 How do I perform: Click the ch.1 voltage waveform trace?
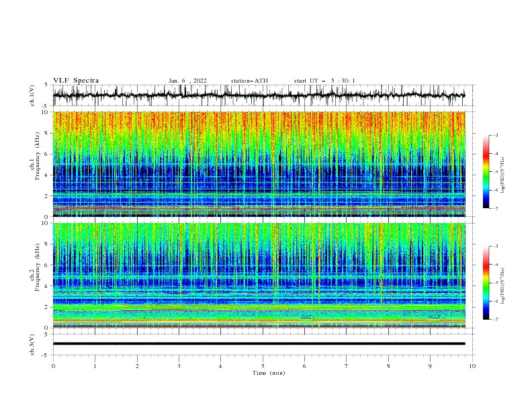click(x=259, y=95)
